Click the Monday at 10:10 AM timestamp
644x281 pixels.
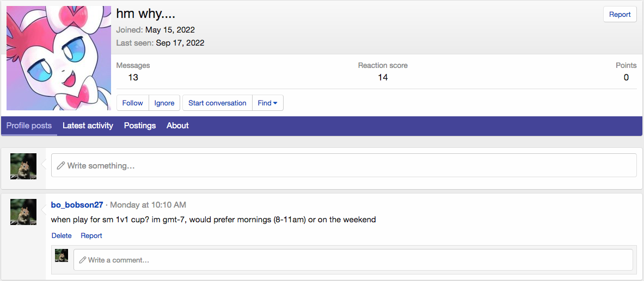click(148, 205)
